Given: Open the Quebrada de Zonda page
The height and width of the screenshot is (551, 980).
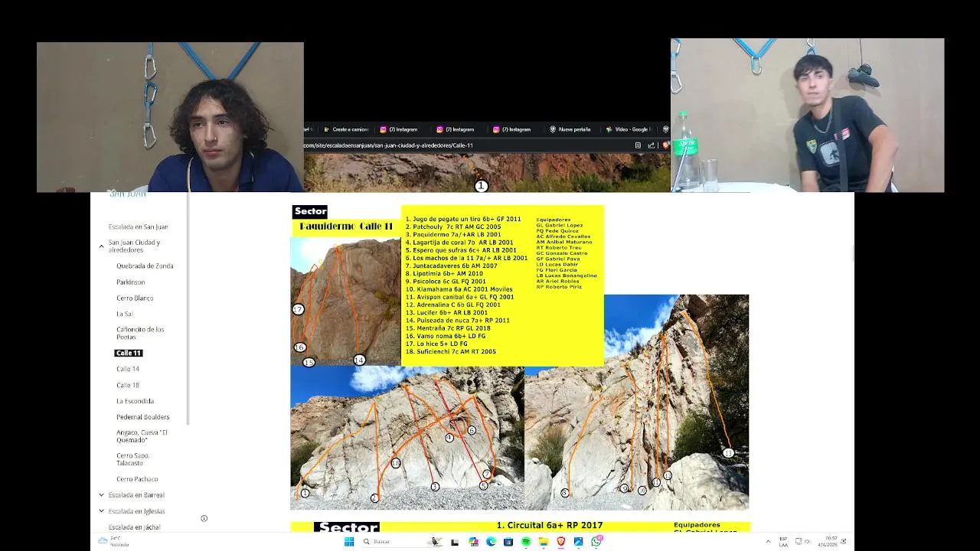Looking at the screenshot, I should (x=145, y=266).
